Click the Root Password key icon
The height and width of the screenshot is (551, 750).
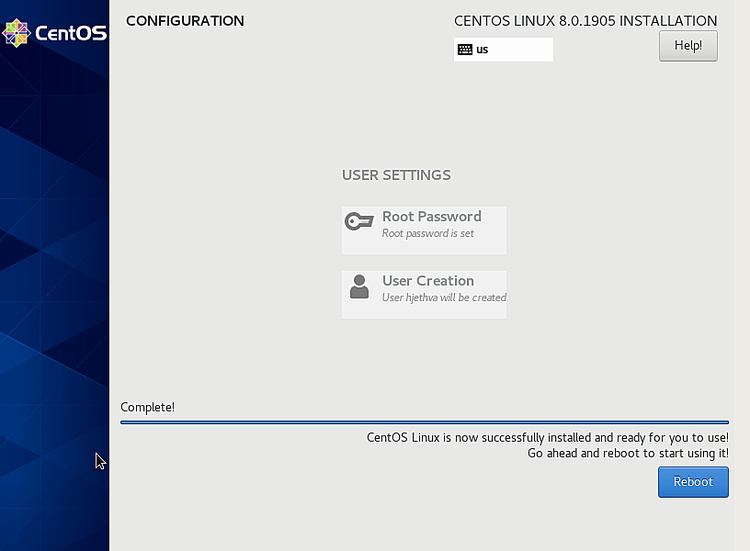click(x=358, y=222)
